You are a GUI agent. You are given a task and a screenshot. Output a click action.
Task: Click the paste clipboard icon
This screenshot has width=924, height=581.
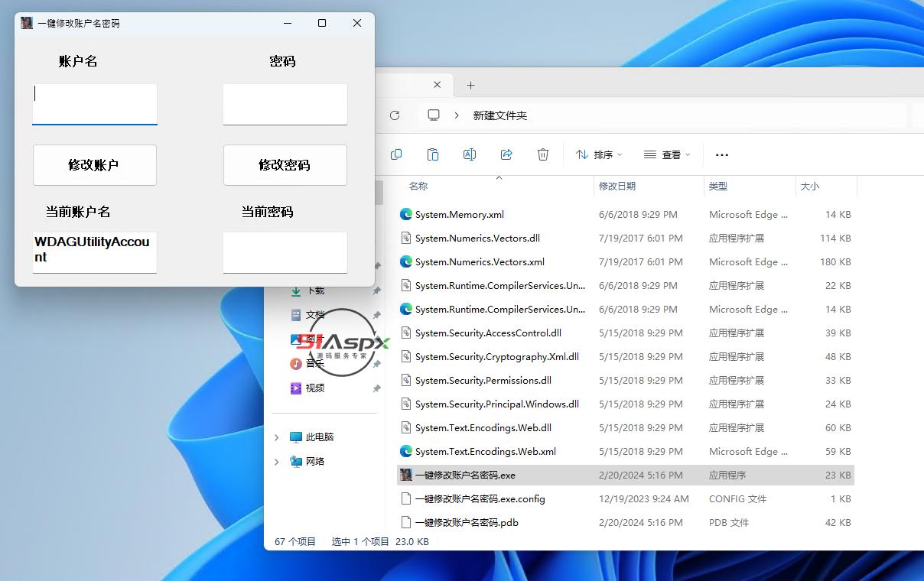[433, 154]
